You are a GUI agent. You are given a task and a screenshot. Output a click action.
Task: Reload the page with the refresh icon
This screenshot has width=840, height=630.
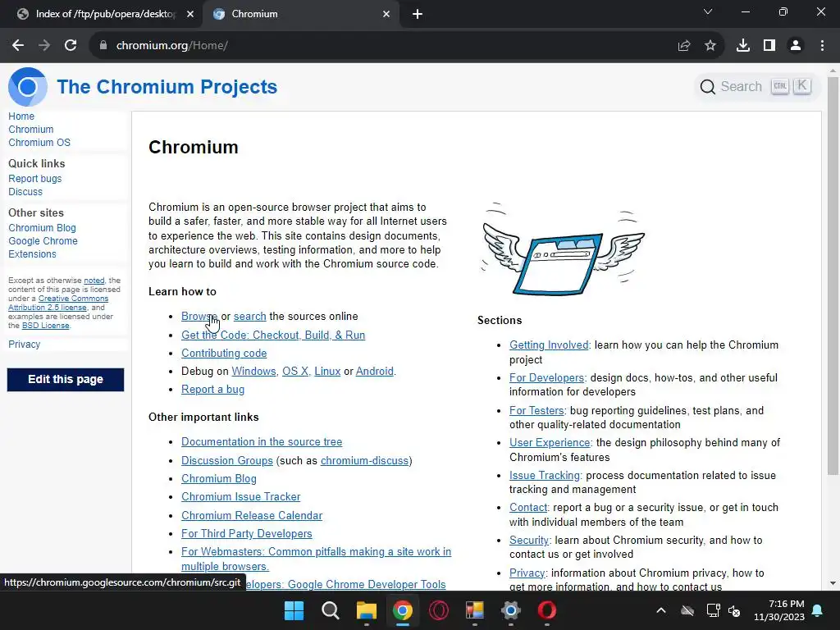71,46
